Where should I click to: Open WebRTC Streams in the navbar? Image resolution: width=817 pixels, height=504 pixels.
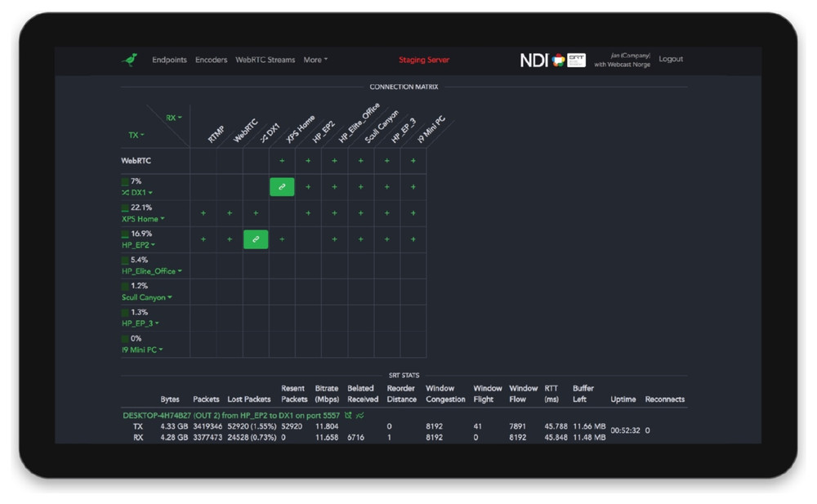[265, 60]
